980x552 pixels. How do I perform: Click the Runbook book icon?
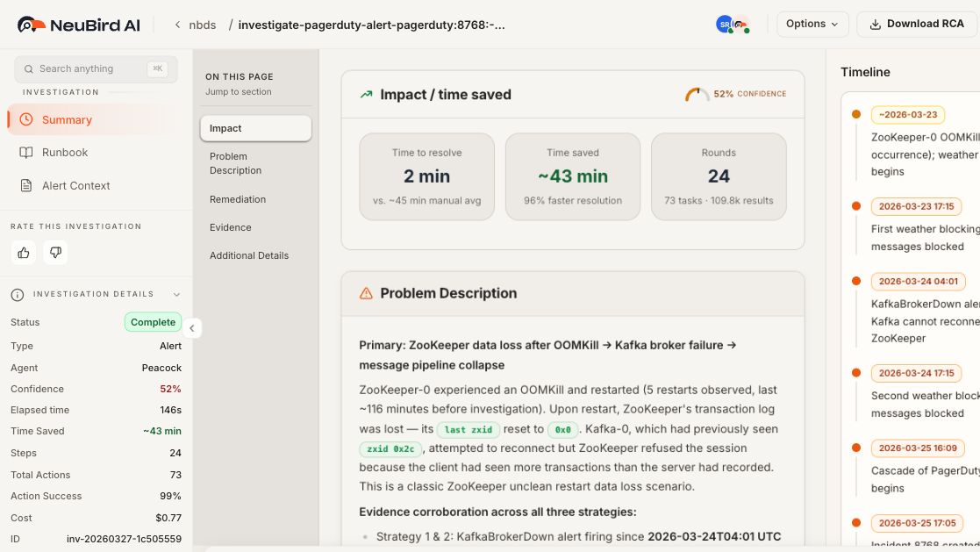tap(25, 153)
